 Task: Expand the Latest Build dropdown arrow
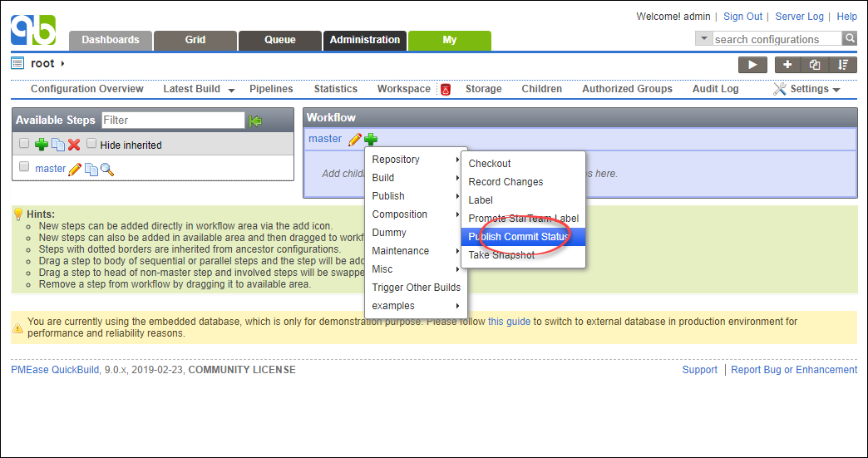pos(231,90)
